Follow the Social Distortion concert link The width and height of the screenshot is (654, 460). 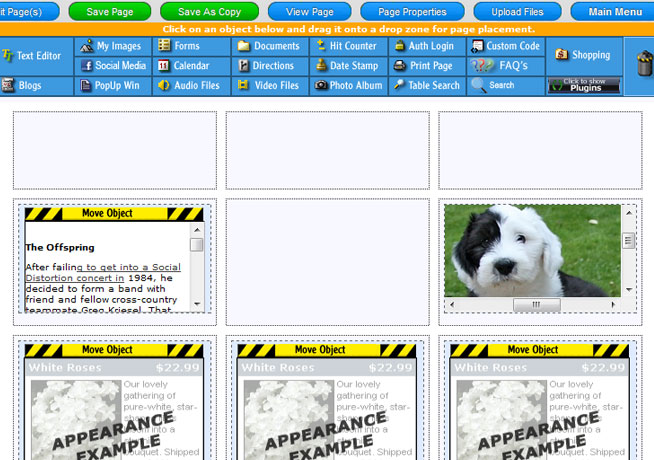coord(128,267)
